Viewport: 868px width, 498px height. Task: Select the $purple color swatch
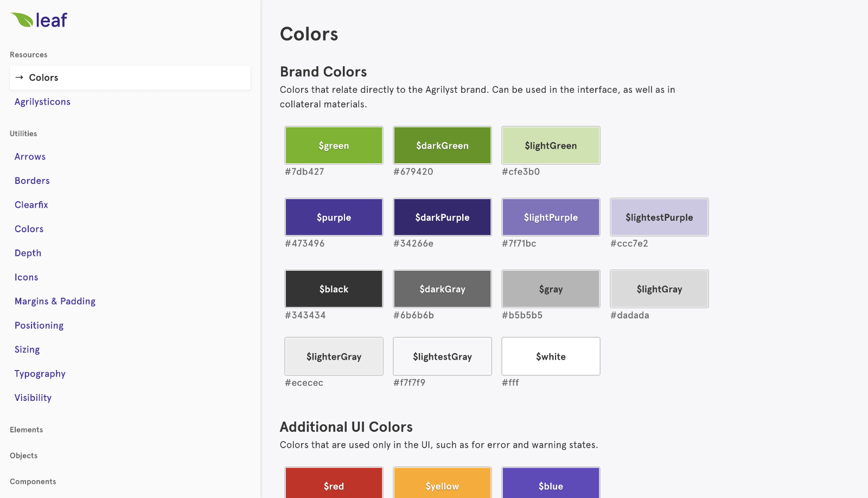(x=334, y=217)
